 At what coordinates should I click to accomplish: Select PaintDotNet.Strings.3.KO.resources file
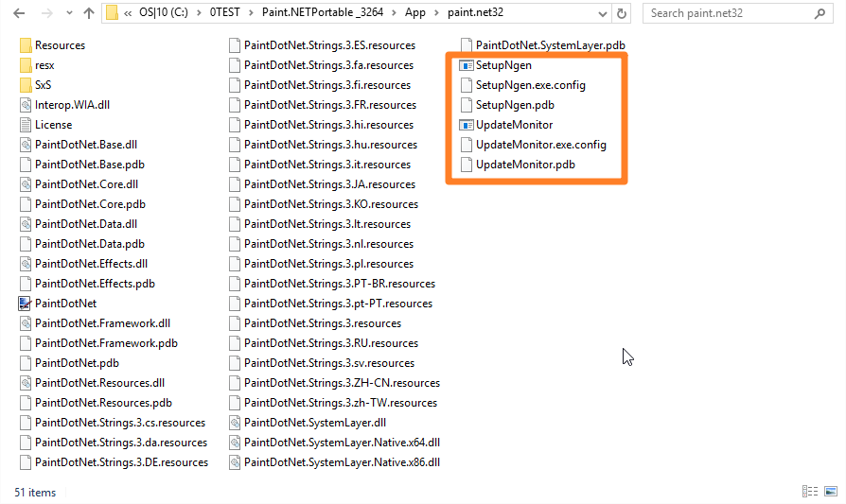click(331, 204)
